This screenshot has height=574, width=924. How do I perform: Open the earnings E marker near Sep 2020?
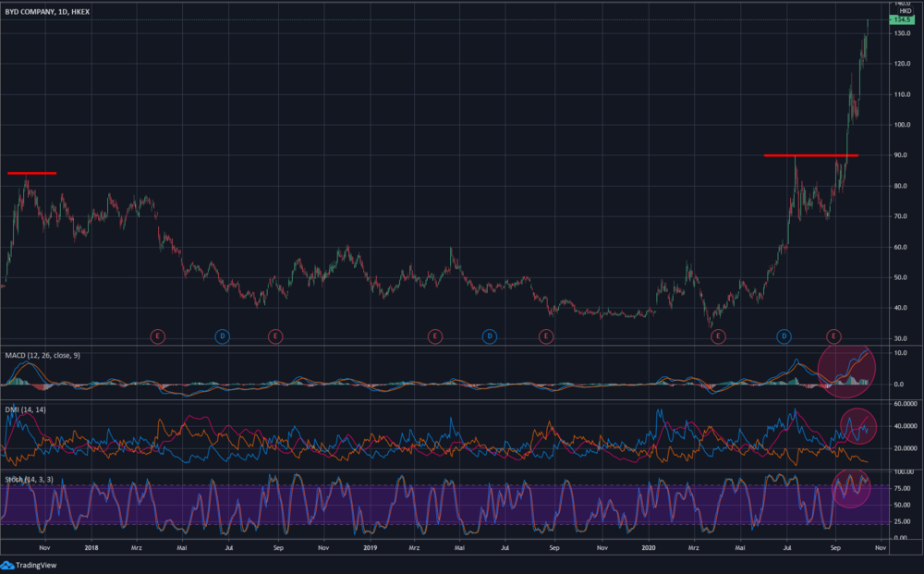coord(833,336)
